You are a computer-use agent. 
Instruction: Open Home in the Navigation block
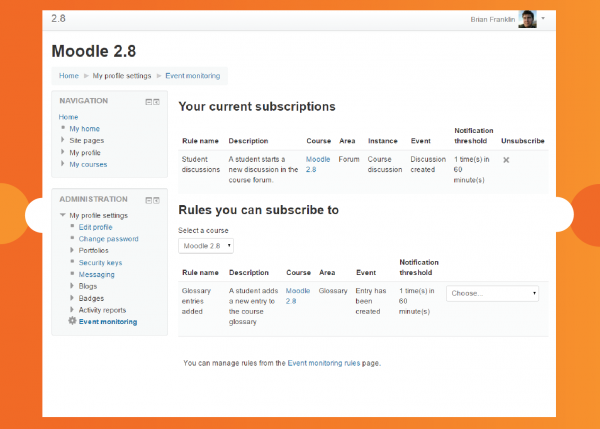pos(68,117)
